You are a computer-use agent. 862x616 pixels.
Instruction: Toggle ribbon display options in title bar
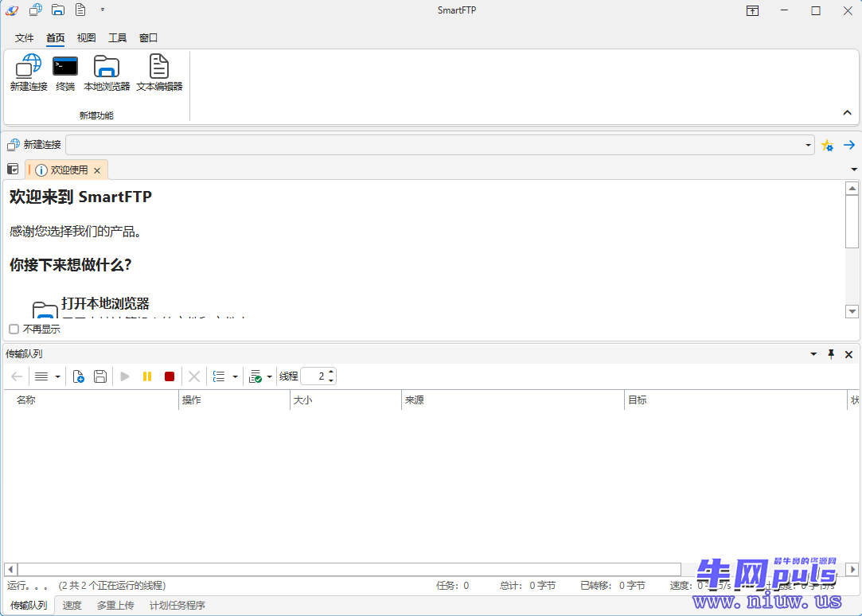click(x=753, y=10)
